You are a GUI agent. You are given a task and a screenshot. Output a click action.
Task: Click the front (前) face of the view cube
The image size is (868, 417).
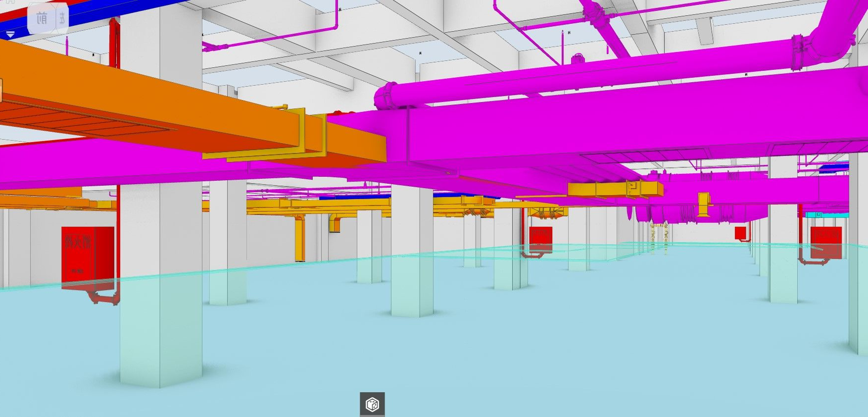[42, 19]
